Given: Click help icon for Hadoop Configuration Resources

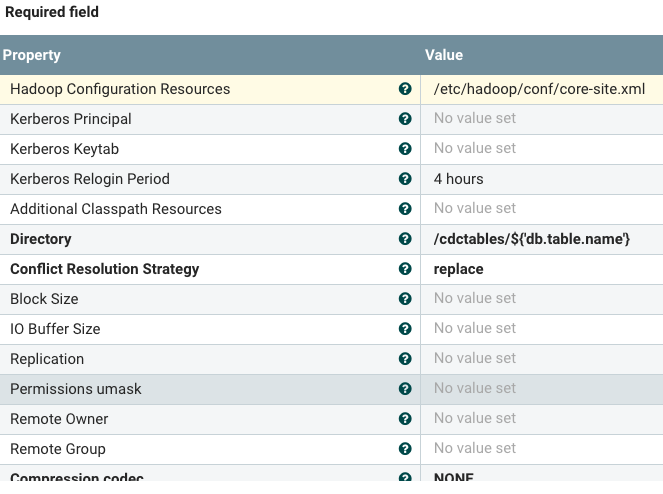Looking at the screenshot, I should [405, 89].
